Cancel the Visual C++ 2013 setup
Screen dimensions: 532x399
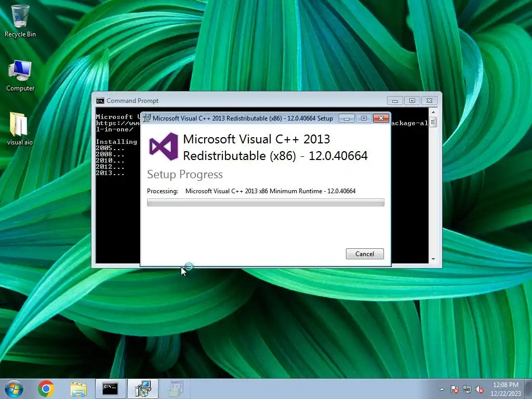pos(365,254)
